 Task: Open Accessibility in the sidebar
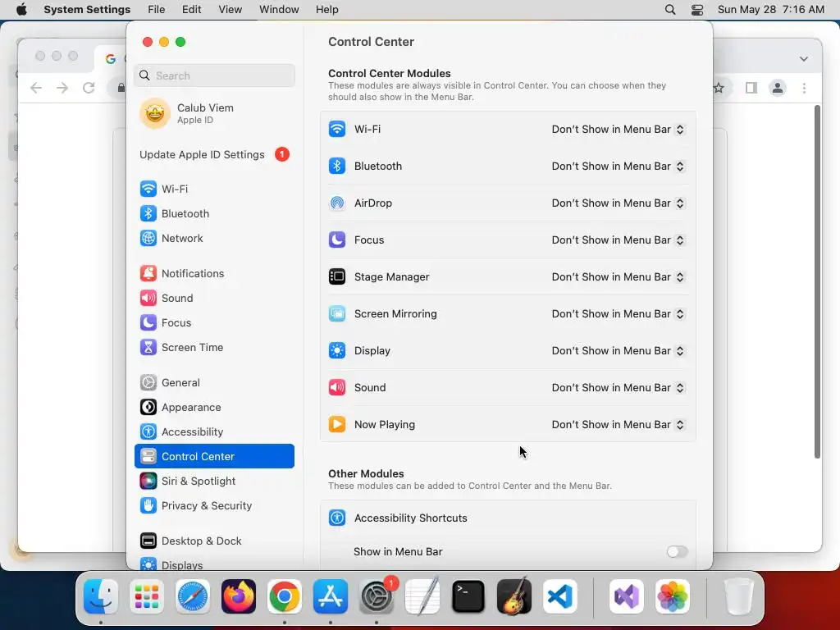click(214, 432)
